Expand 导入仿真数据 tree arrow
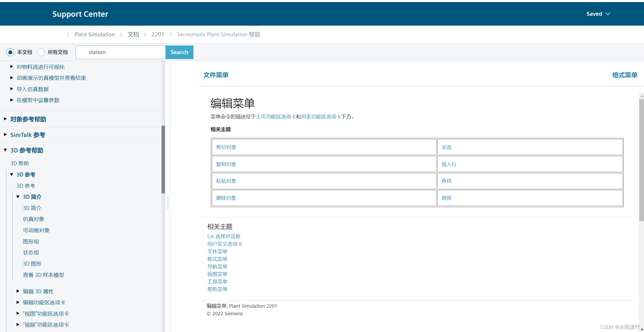Viewport: 644px width, 332px height. pyautogui.click(x=12, y=89)
